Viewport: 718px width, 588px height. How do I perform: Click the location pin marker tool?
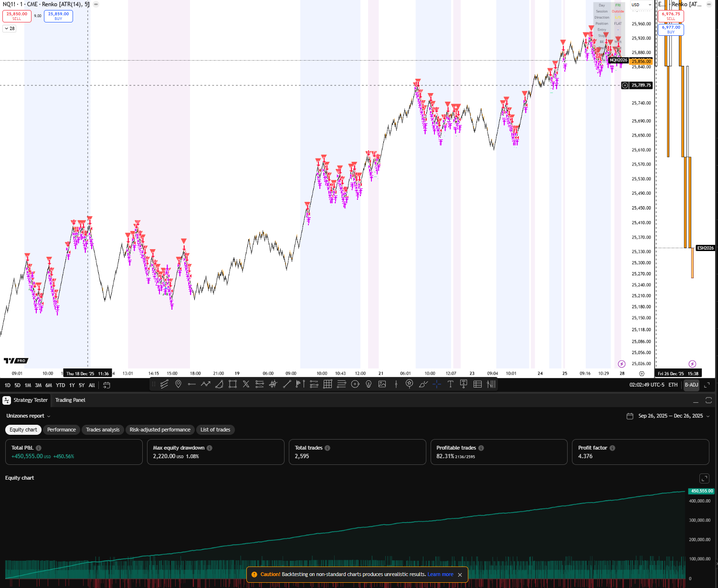tap(178, 384)
